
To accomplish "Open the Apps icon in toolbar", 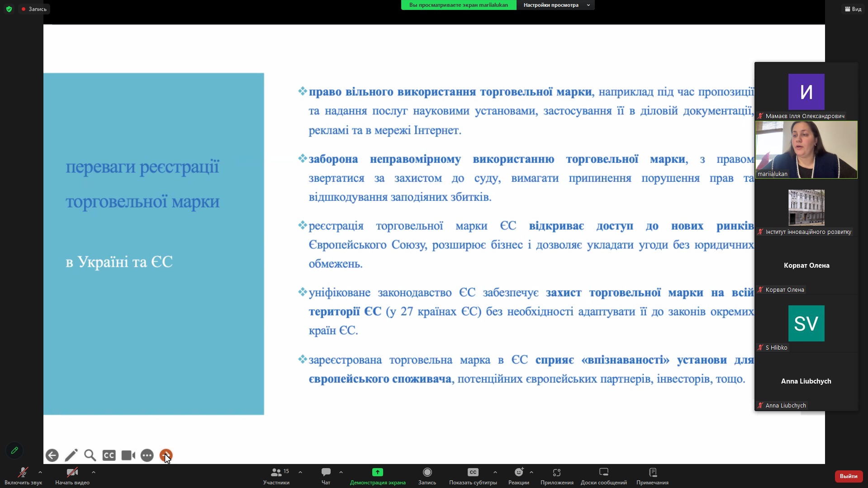I will (x=557, y=472).
